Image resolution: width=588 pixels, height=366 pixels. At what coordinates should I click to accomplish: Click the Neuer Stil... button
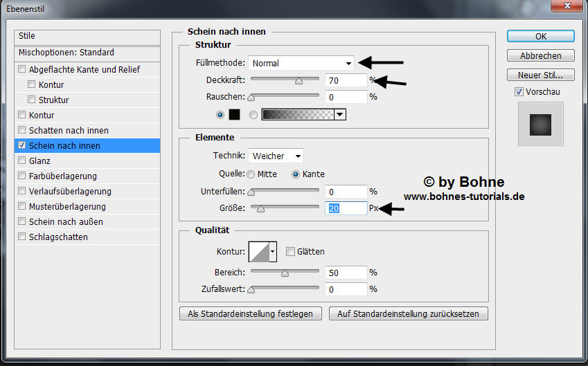(540, 75)
